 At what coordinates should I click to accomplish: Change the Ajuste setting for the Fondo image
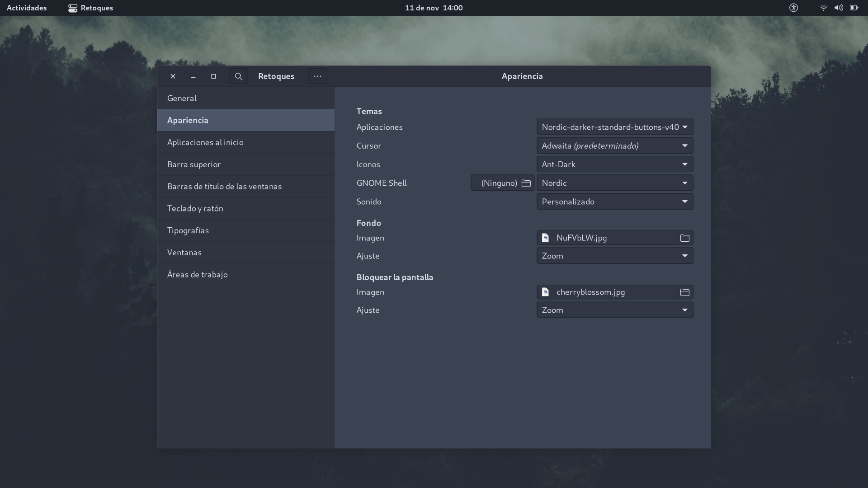[614, 256]
